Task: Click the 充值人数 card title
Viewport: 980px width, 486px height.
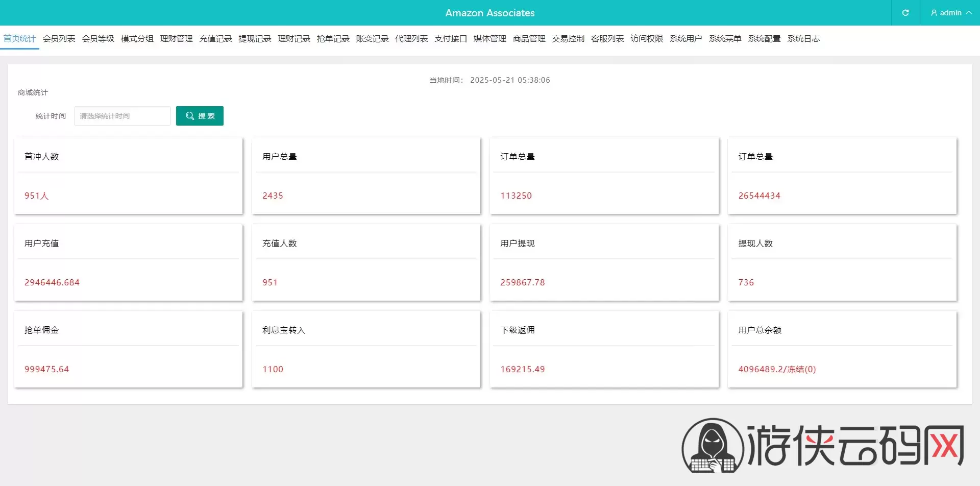Action: pyautogui.click(x=280, y=244)
